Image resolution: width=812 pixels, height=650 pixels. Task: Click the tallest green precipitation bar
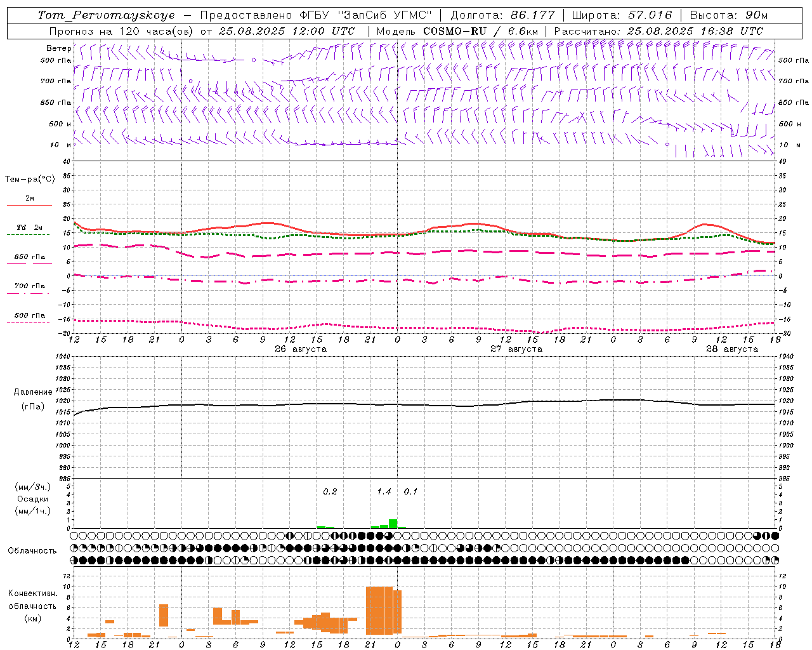393,524
